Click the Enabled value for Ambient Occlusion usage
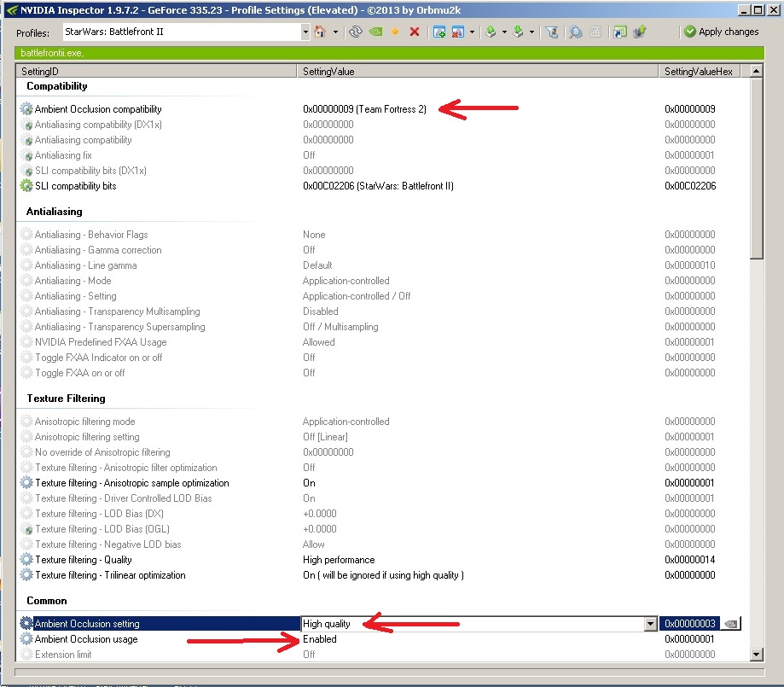Screen dimensions: 784x687 (x=320, y=639)
